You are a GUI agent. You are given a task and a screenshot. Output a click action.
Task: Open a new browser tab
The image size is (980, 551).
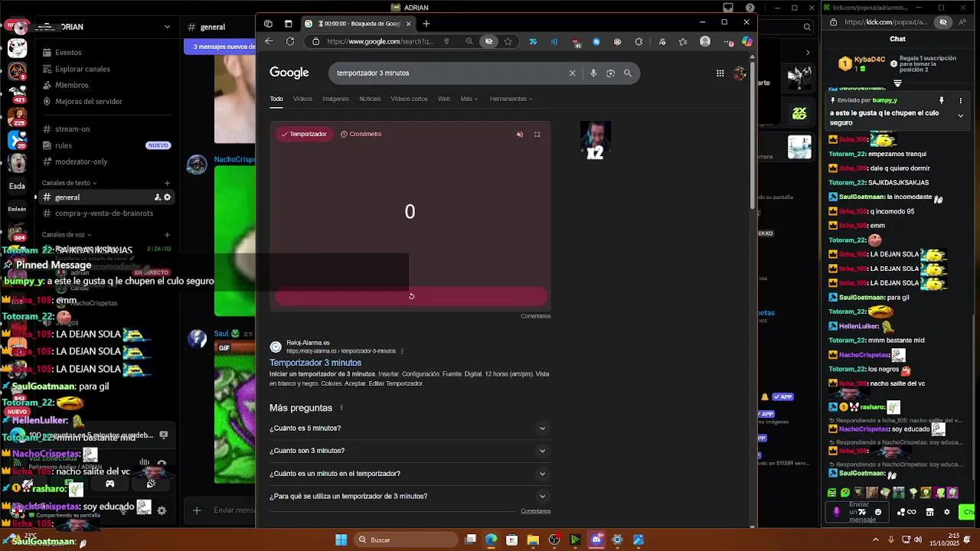pyautogui.click(x=426, y=24)
